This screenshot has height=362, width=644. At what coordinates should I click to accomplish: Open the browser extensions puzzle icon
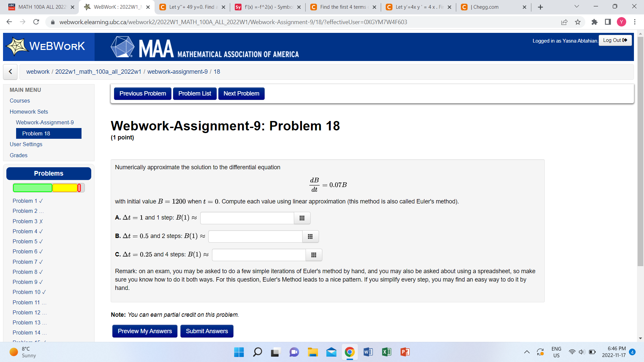click(x=595, y=22)
